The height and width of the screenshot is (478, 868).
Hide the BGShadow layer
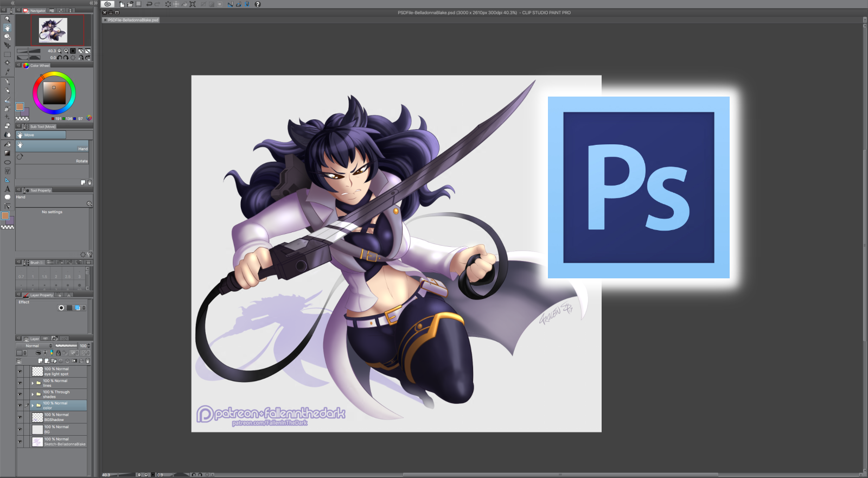point(20,417)
